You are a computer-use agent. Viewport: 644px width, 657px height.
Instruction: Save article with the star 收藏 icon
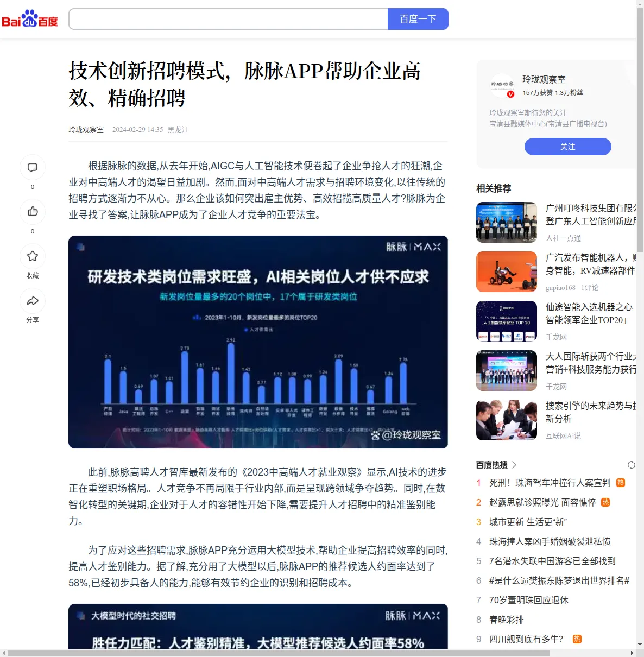pos(33,256)
